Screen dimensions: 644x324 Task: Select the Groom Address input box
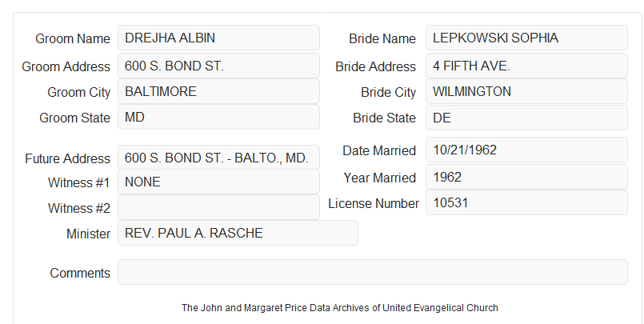click(x=218, y=66)
